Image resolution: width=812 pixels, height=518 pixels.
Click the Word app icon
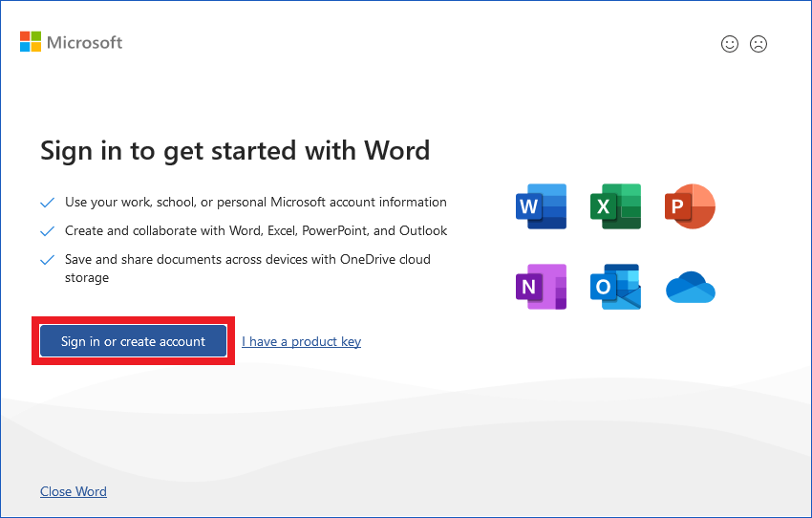pyautogui.click(x=541, y=206)
